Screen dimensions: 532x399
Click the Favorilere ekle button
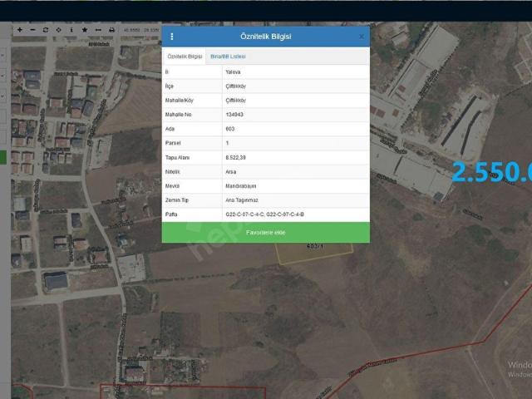click(265, 233)
